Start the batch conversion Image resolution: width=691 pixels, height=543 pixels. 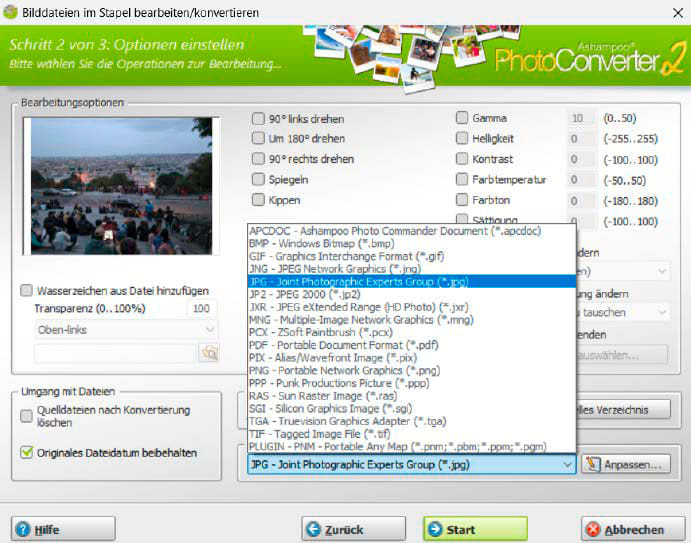pyautogui.click(x=475, y=529)
